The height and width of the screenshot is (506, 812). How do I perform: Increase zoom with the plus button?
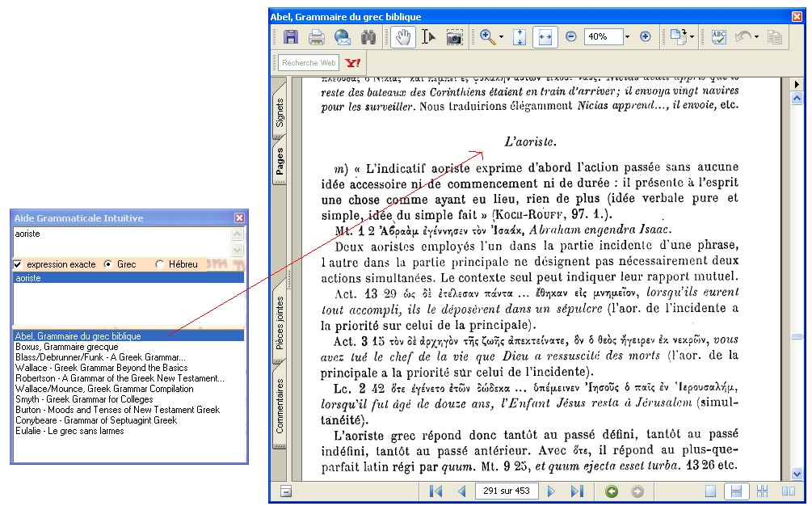tap(646, 36)
